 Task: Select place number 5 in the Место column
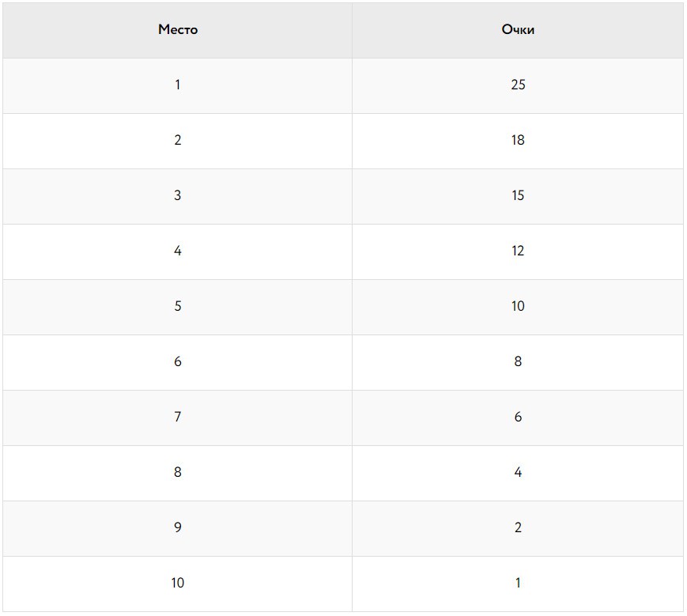pyautogui.click(x=177, y=306)
